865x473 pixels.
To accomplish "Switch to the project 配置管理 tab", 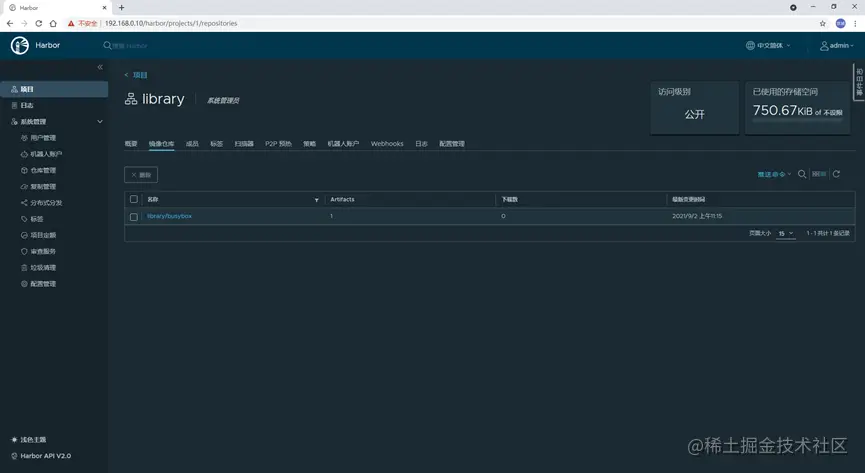I will (452, 144).
